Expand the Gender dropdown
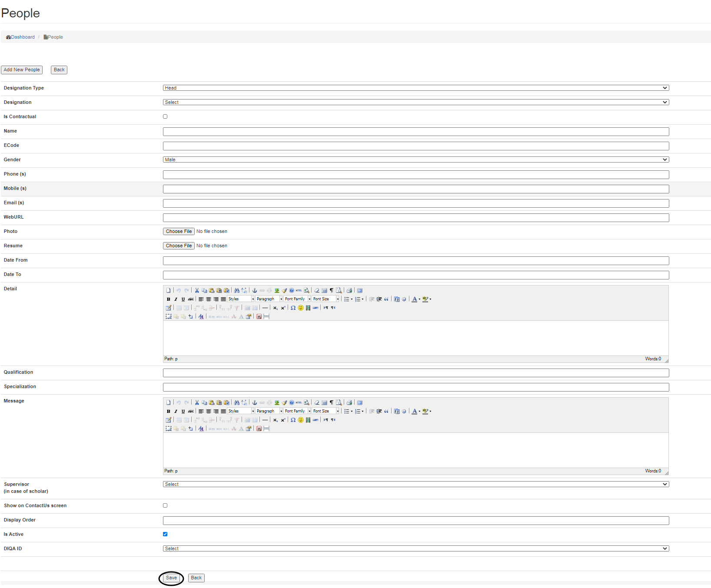The height and width of the screenshot is (588, 711). pyautogui.click(x=415, y=159)
